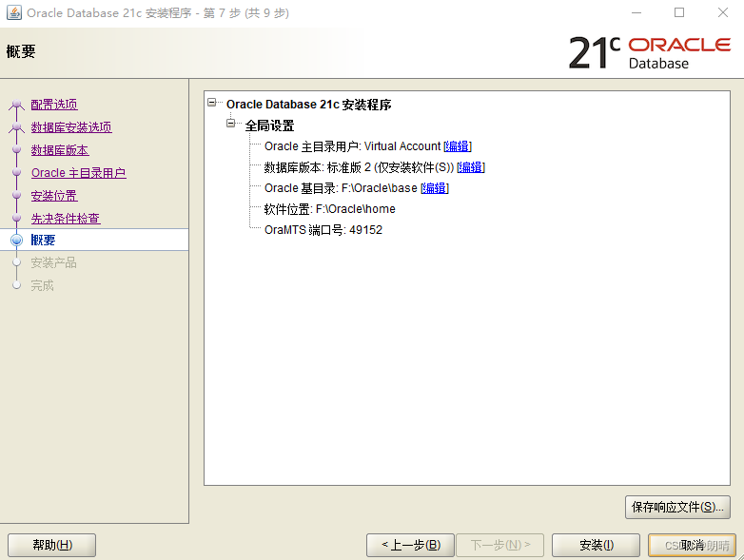The width and height of the screenshot is (744, 560).
Task: Edit the Oracle 基目录 F:\Oracle\base setting
Action: tap(435, 188)
